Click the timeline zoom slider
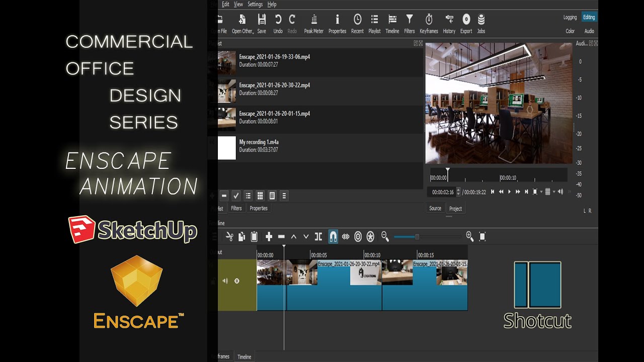The image size is (644, 362). [427, 236]
